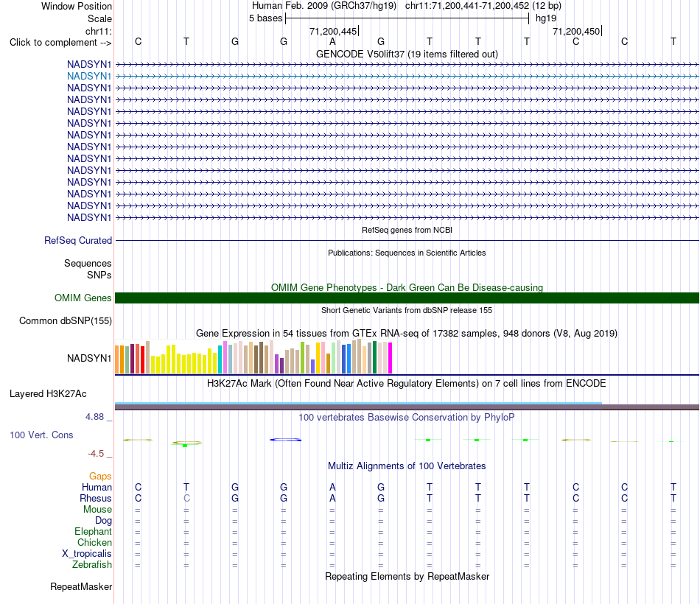Screen dimensions: 700x604
Task: Click the 71,200,450 position marker
Action: pos(577,31)
